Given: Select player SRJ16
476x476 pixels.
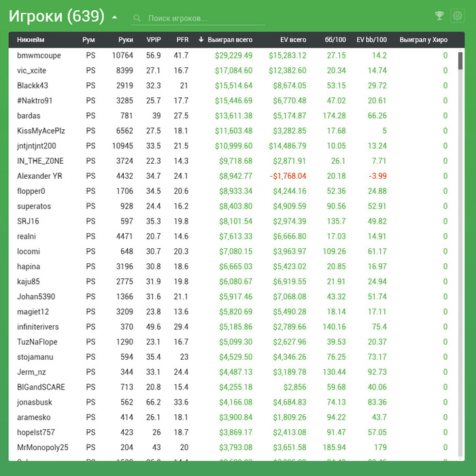Looking at the screenshot, I should [x=28, y=221].
